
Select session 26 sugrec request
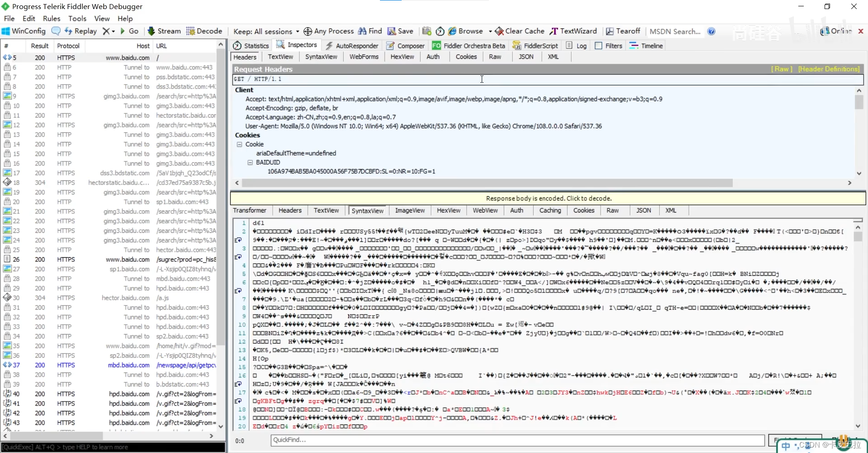tap(109, 260)
